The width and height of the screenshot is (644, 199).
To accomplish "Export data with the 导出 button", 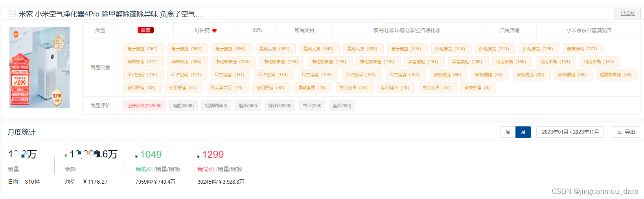I will coord(626,132).
